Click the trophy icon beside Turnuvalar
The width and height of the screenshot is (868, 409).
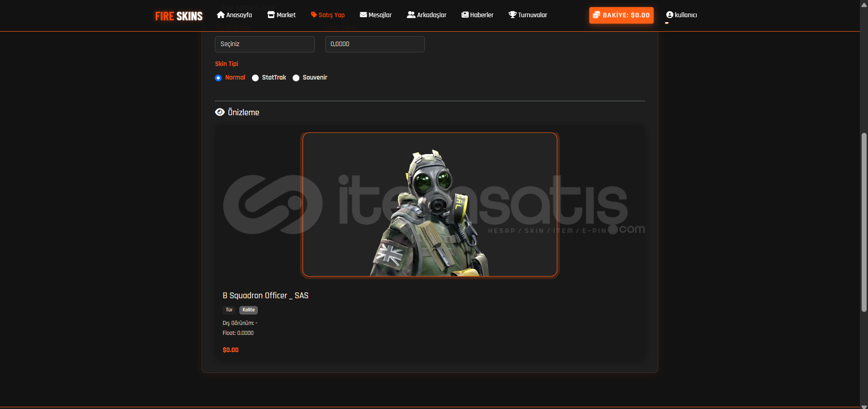[512, 15]
